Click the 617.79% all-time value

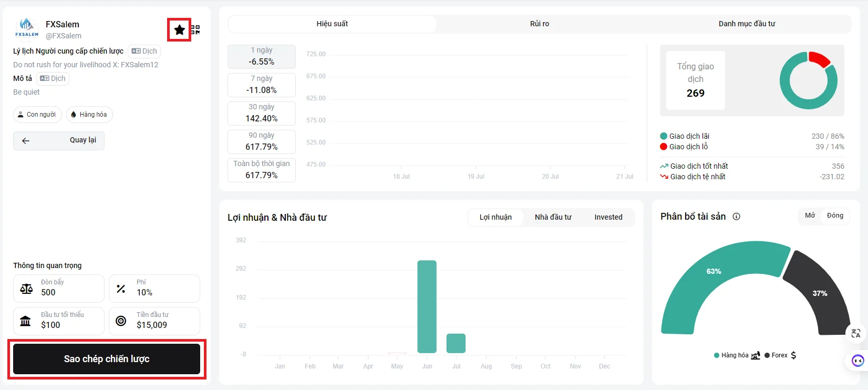(x=262, y=175)
